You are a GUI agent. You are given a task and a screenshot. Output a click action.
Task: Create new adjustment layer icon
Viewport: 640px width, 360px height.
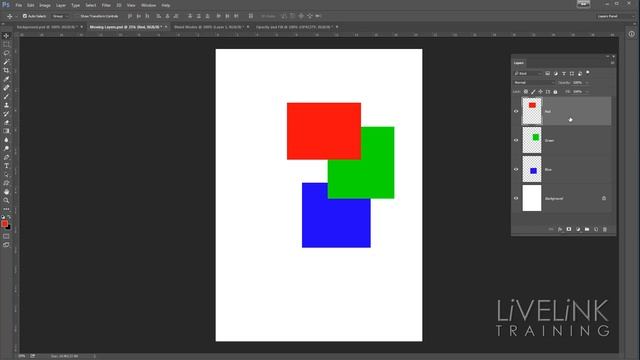[x=578, y=229]
